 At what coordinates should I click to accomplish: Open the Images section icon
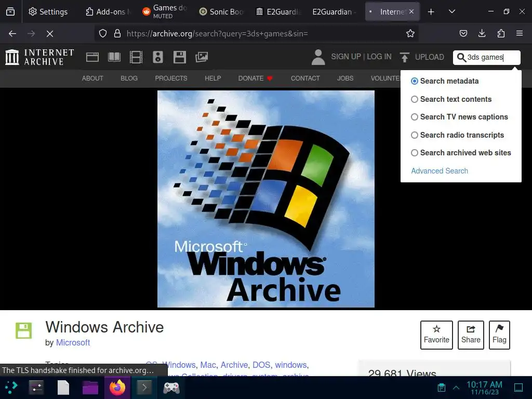[x=202, y=57]
